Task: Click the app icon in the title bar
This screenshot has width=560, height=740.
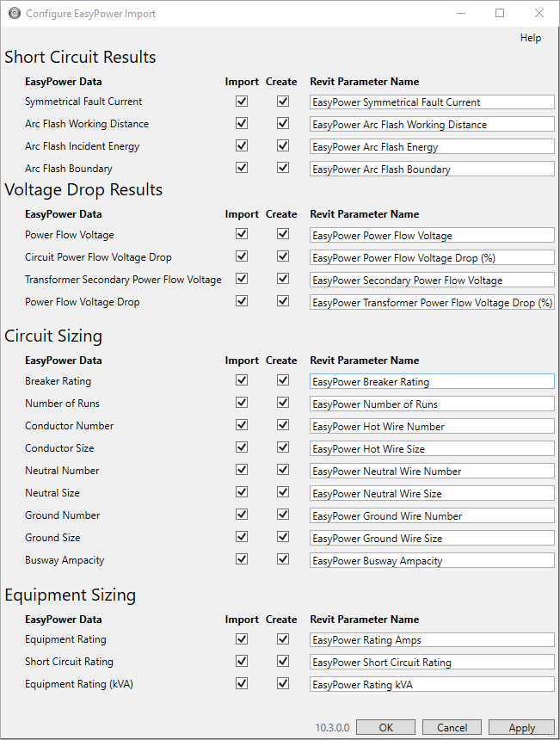Action: tap(14, 14)
